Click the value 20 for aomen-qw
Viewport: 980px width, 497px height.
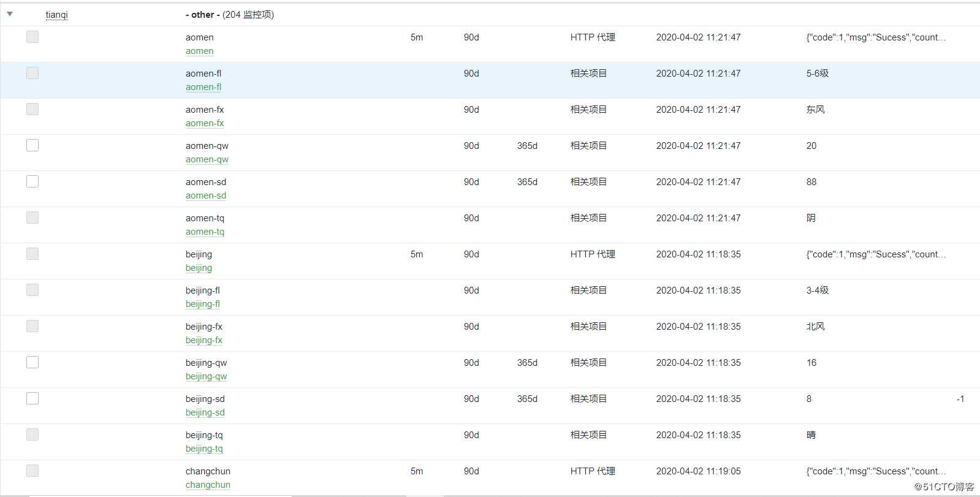(x=811, y=146)
